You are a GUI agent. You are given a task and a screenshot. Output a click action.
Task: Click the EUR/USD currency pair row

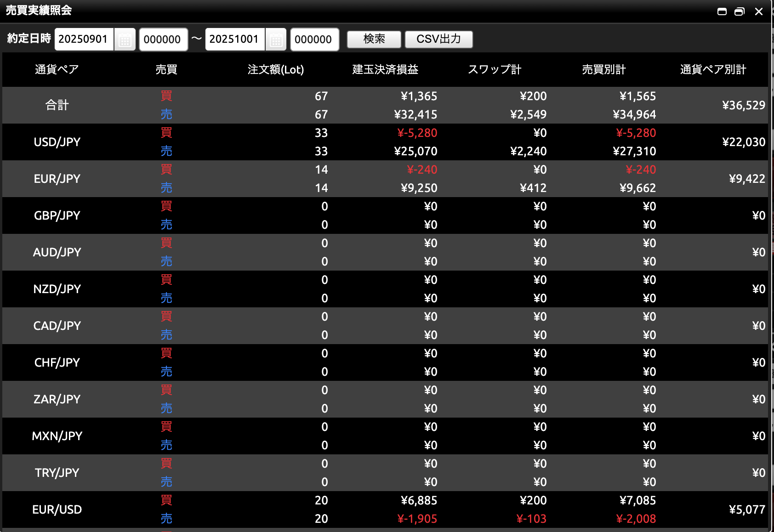tap(57, 509)
